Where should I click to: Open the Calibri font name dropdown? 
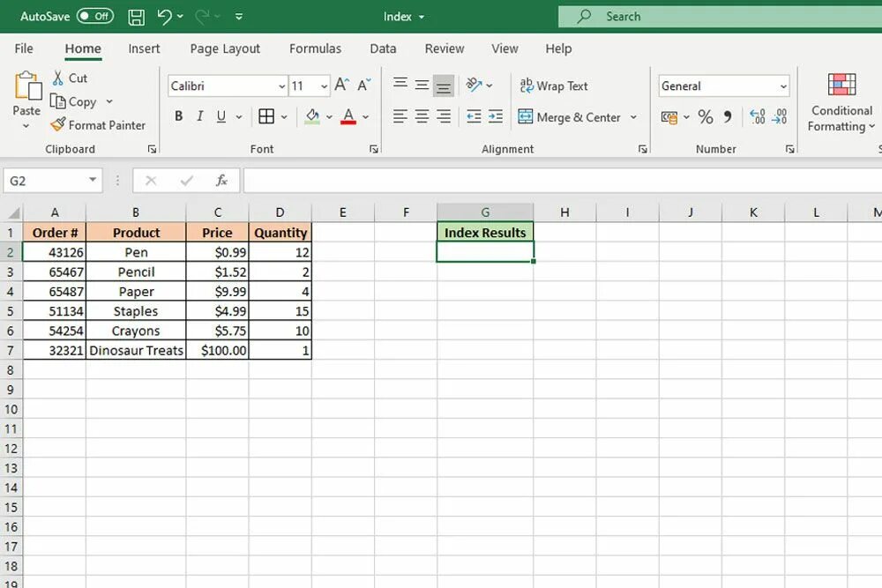pyautogui.click(x=282, y=86)
